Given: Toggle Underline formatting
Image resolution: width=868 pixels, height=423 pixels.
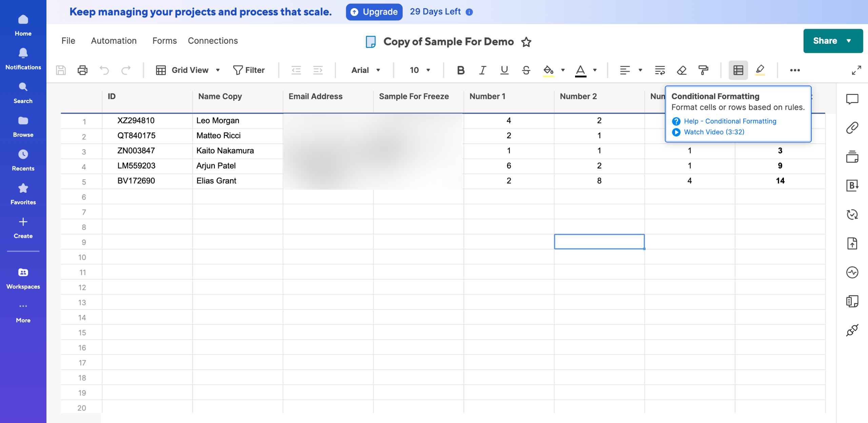Looking at the screenshot, I should (x=504, y=70).
